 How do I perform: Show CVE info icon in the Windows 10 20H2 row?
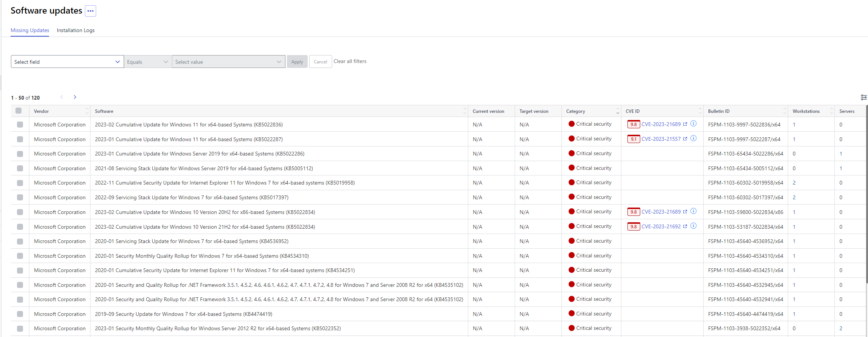[x=693, y=211]
